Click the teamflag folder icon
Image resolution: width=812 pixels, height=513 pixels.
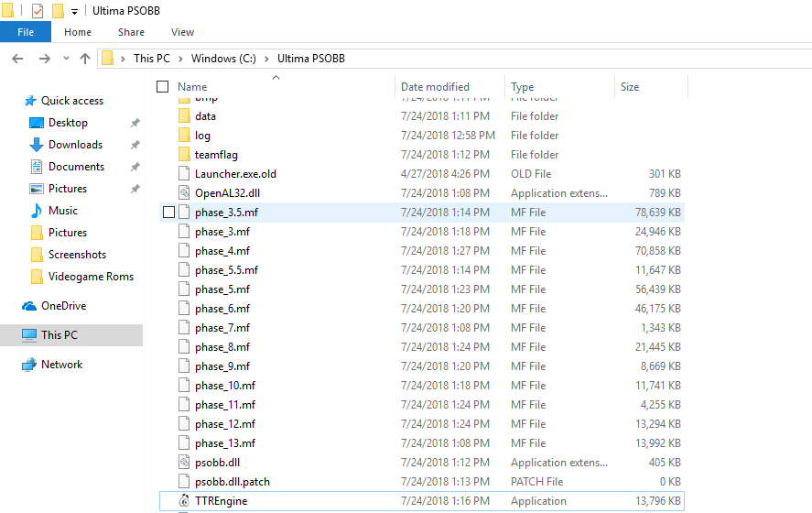[x=184, y=155]
